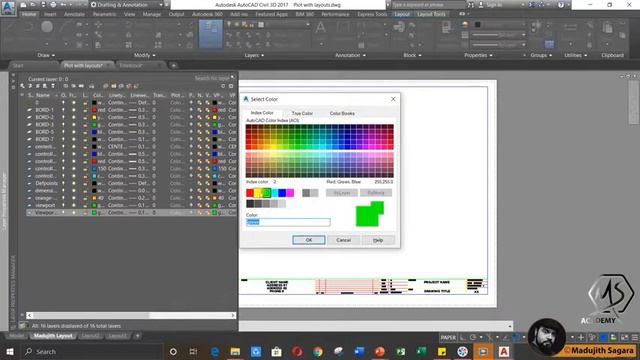Click the Layer Properties ribbon button

coord(211,34)
